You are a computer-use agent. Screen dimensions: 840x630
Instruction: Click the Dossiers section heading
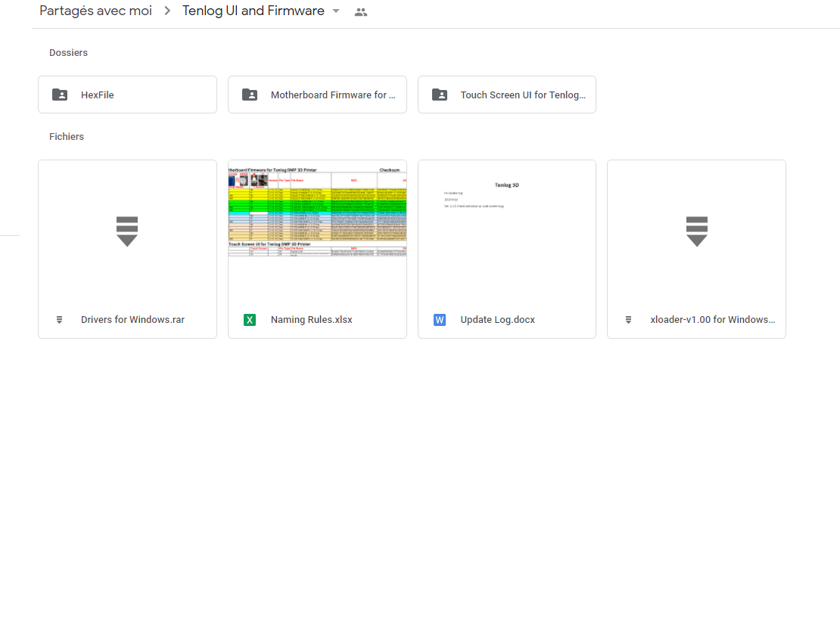pos(69,52)
